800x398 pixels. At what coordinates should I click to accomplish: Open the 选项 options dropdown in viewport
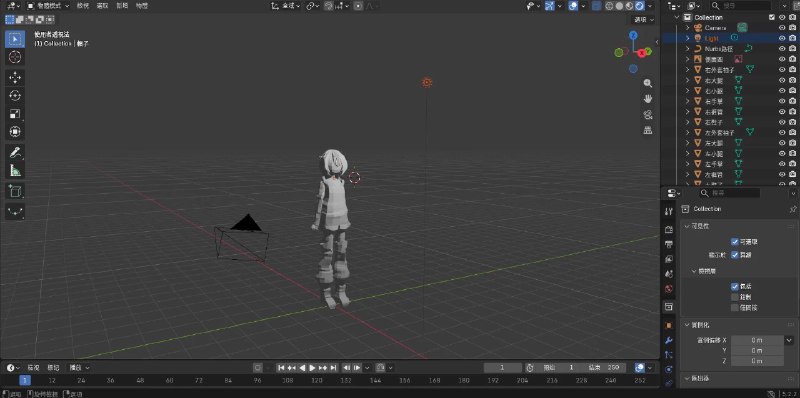[x=643, y=19]
